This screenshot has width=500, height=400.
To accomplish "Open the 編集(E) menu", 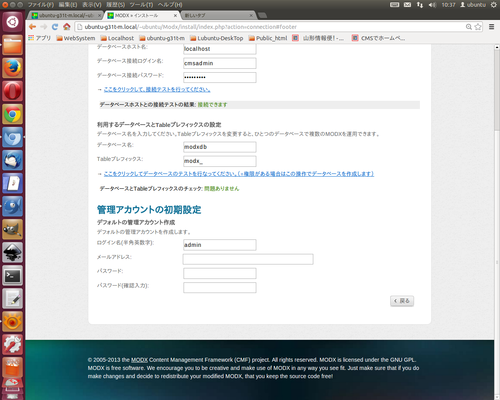I will (68, 5).
